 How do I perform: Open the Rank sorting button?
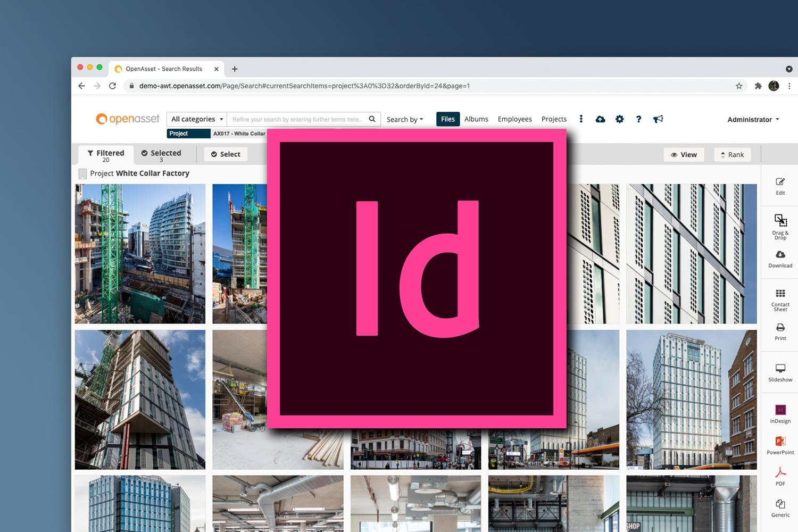[732, 154]
